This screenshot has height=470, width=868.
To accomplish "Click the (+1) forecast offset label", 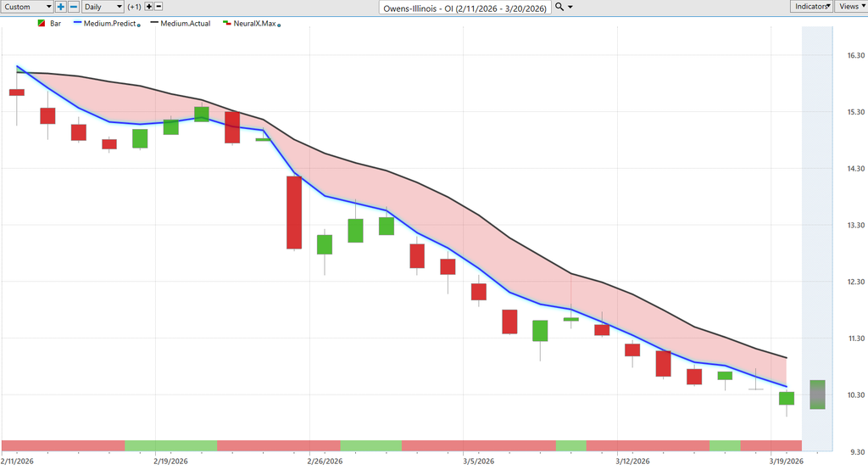I will 135,7.
